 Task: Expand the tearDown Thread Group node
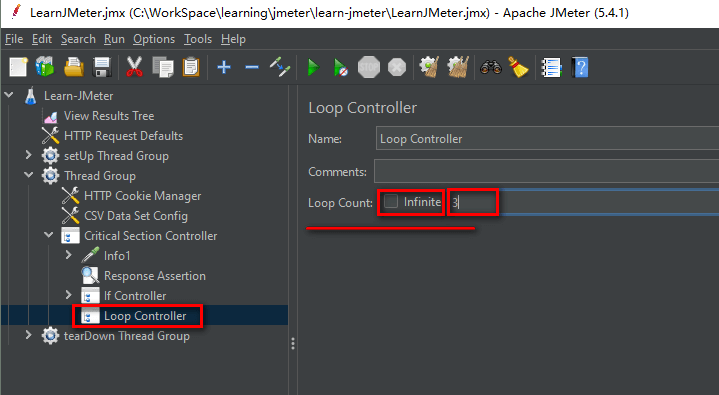click(x=28, y=335)
